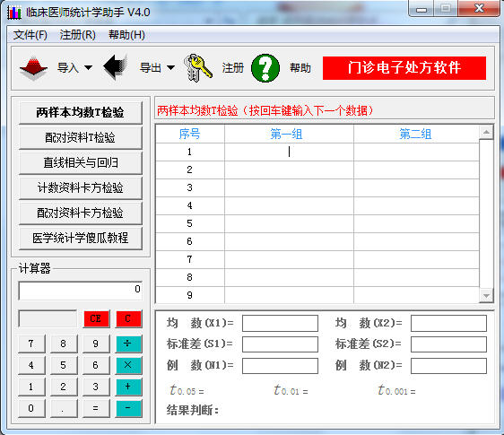The image size is (504, 435).
Task: Expand the 导入 dropdown arrow
Action: 88,68
